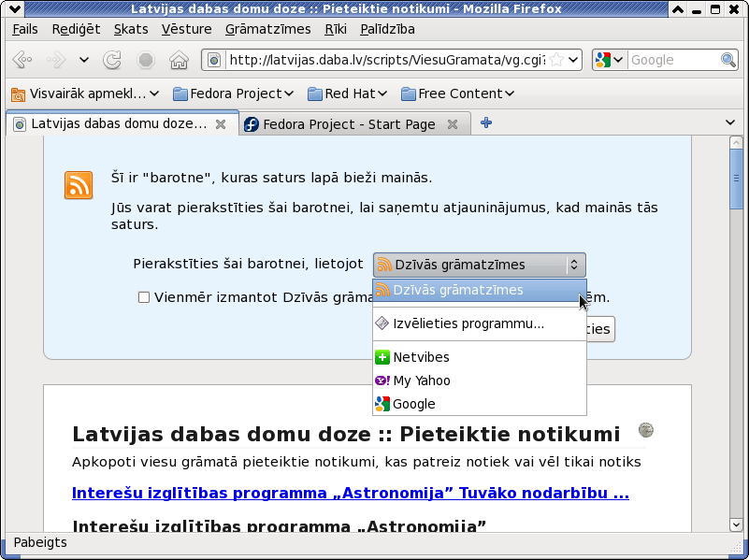
Task: Expand the Fedora Project bookmarks folder
Action: pos(233,93)
